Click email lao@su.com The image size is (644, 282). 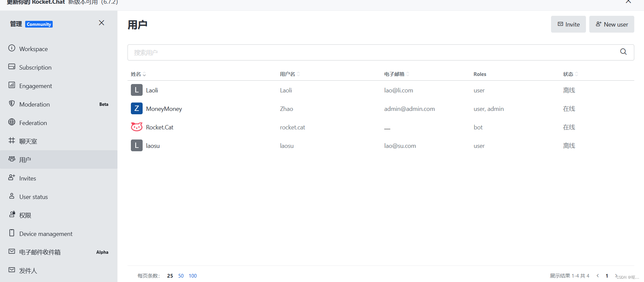[400, 146]
